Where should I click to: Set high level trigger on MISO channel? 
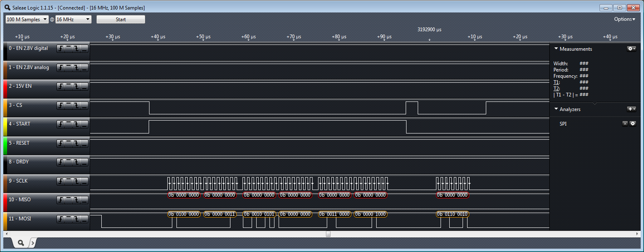tap(69, 200)
